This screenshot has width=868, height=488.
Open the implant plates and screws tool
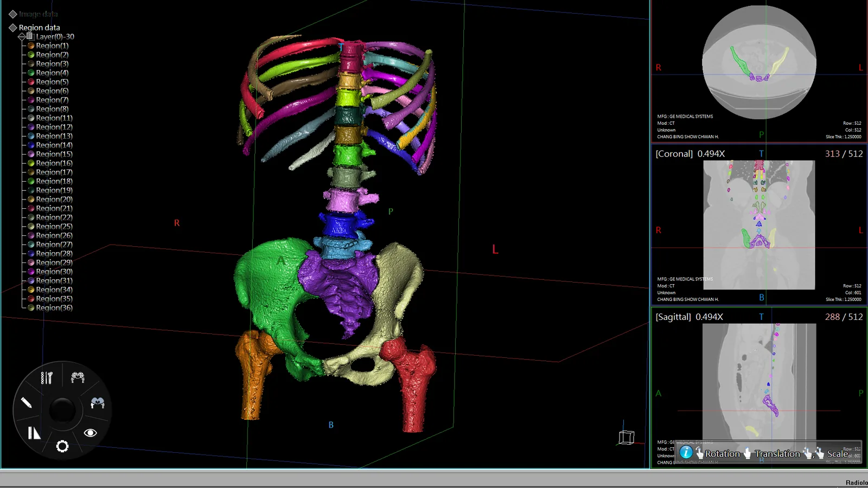click(47, 377)
